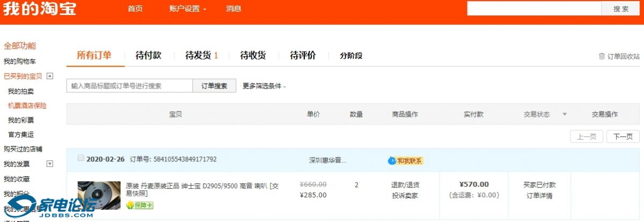Select the order 2020-02-26 checkbox
644x222 pixels.
click(81, 158)
